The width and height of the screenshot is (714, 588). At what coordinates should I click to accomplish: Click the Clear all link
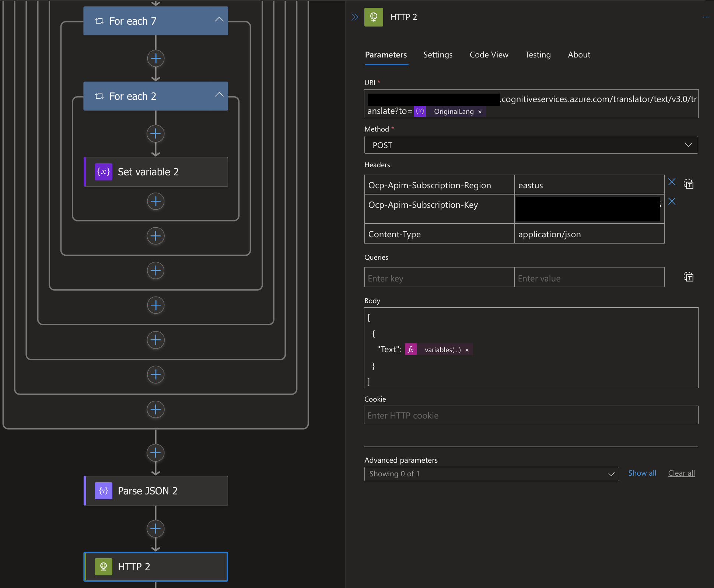coord(681,473)
